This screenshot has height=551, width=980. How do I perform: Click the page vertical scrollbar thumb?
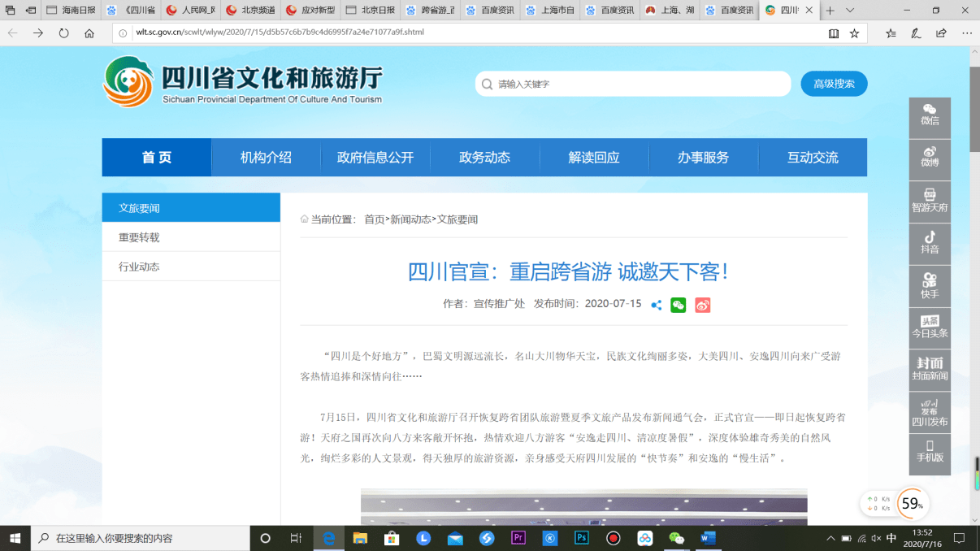click(x=974, y=108)
